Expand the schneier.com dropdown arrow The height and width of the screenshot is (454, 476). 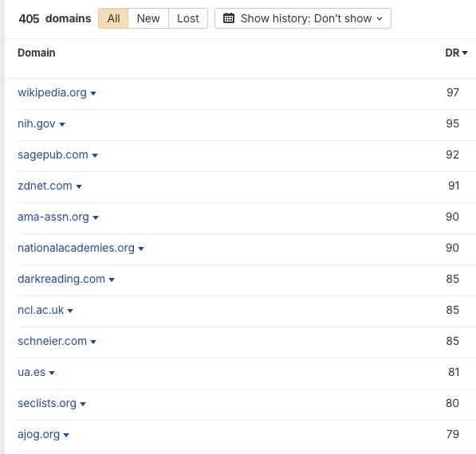[93, 342]
